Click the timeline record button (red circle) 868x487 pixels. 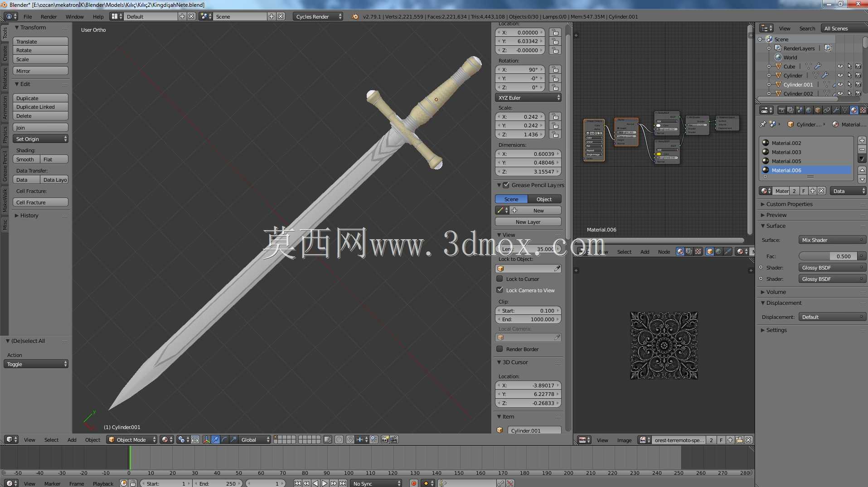pos(414,483)
